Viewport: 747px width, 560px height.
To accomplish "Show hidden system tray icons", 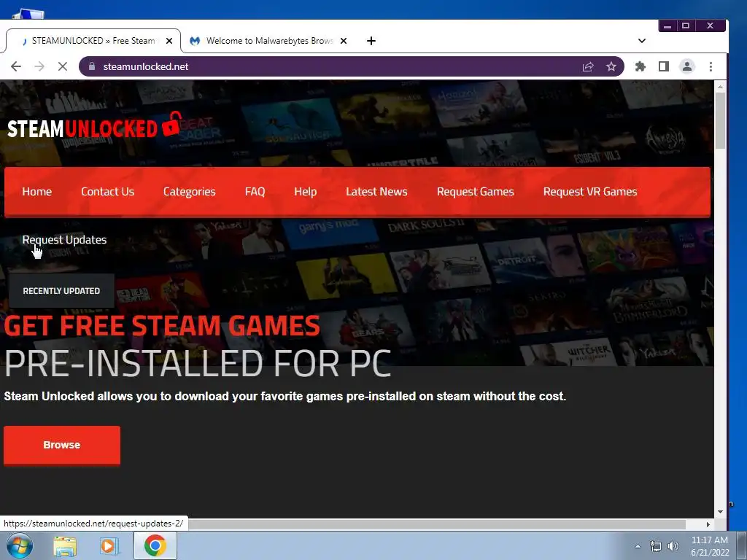I will [638, 546].
